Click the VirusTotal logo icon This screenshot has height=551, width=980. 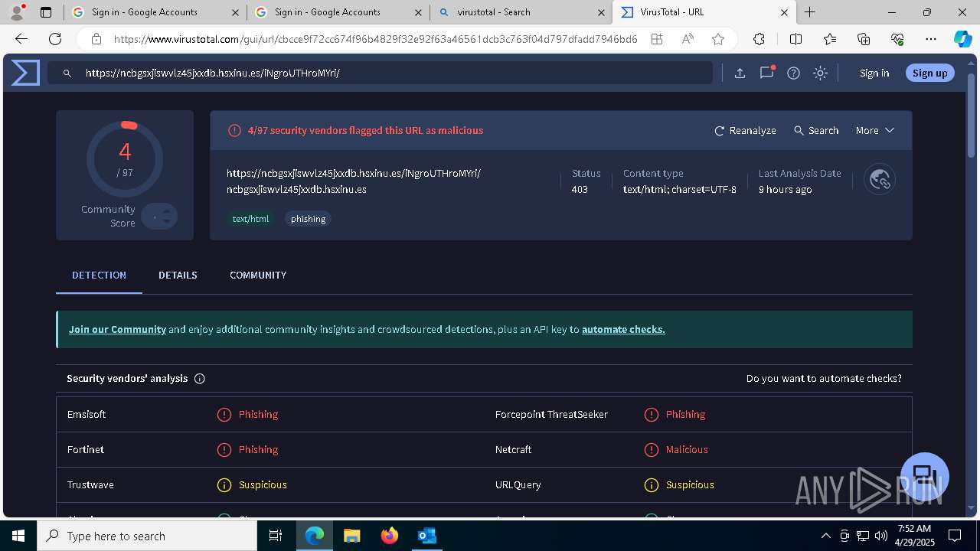25,73
